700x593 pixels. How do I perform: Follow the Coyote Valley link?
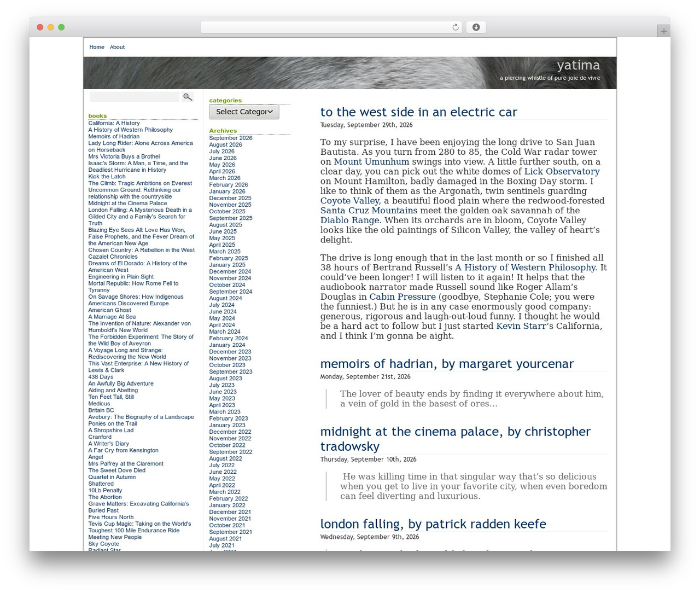click(349, 201)
